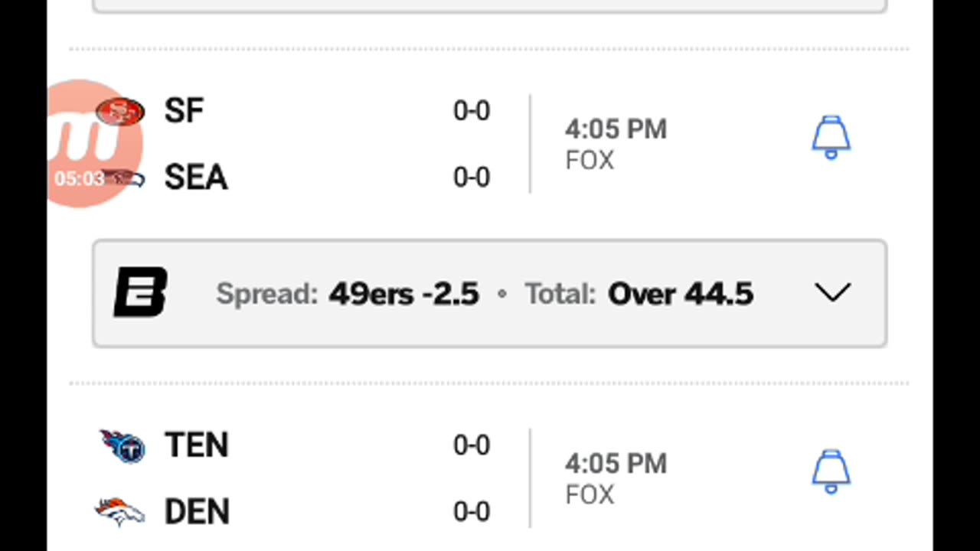
Task: Enable notification bell for TEN vs DEN game
Action: pyautogui.click(x=831, y=471)
